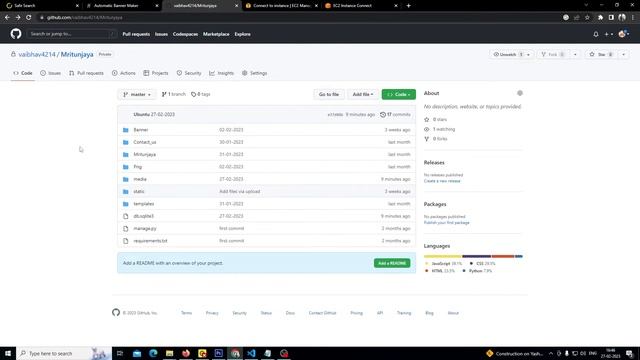Click the Contact_us folder icon
The image size is (640, 360).
(126, 142)
